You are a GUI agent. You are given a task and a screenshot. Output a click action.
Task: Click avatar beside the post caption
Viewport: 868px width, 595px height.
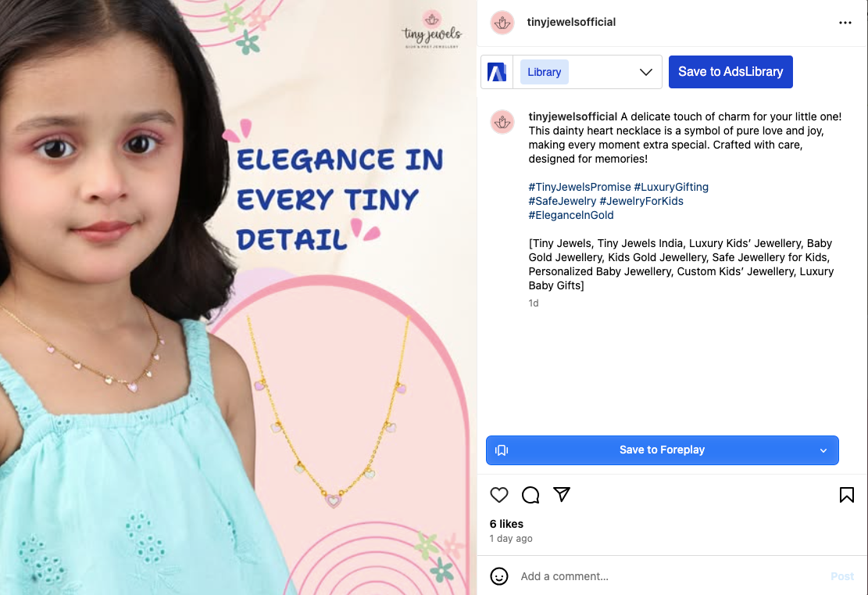(502, 122)
